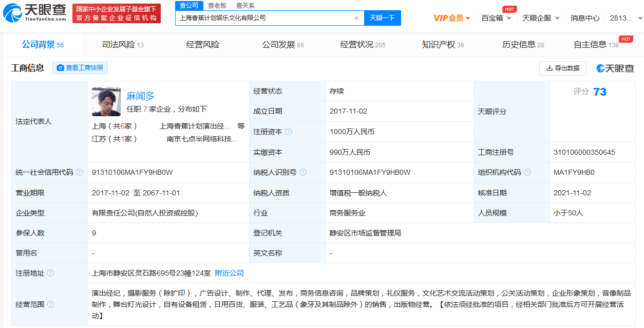Click the 天眼一下 search button

(x=382, y=18)
